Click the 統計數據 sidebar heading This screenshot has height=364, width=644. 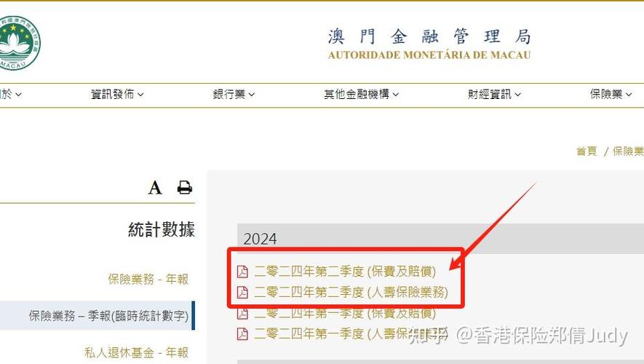click(162, 229)
